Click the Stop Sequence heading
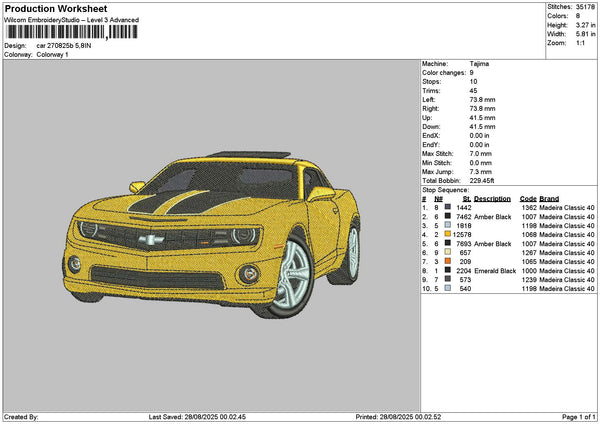 tap(445, 188)
